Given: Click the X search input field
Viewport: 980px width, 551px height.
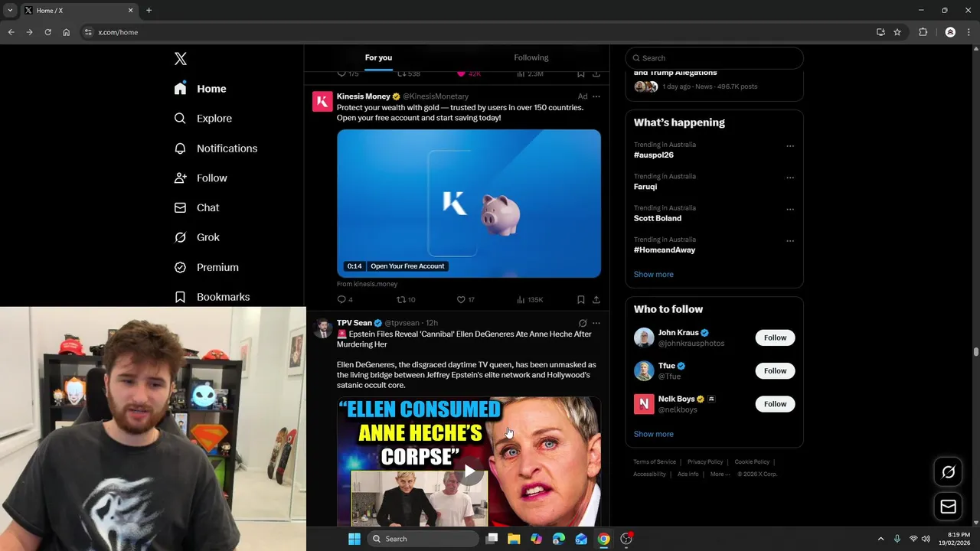Looking at the screenshot, I should point(714,58).
